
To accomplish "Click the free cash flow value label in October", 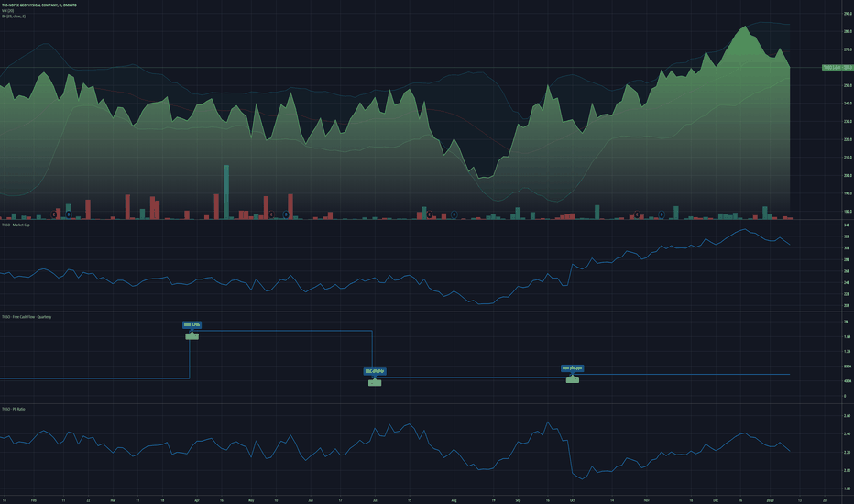I will pyautogui.click(x=573, y=367).
